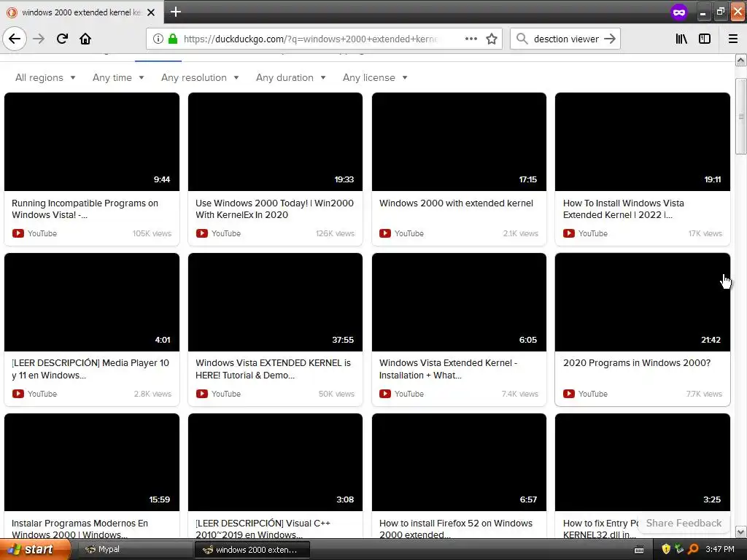Bookmark this page with the star icon
Screen dimensions: 747x560
492,39
